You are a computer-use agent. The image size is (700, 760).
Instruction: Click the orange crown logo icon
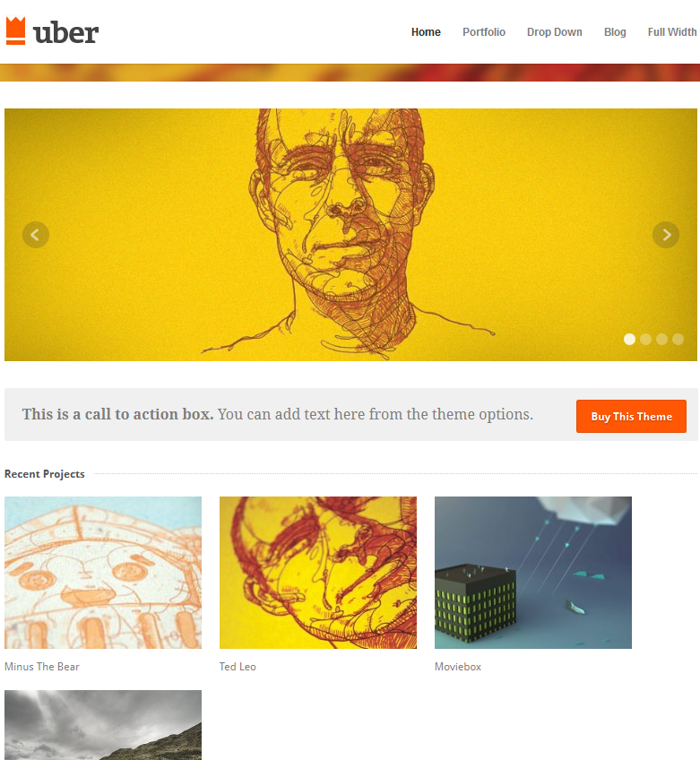[x=15, y=31]
